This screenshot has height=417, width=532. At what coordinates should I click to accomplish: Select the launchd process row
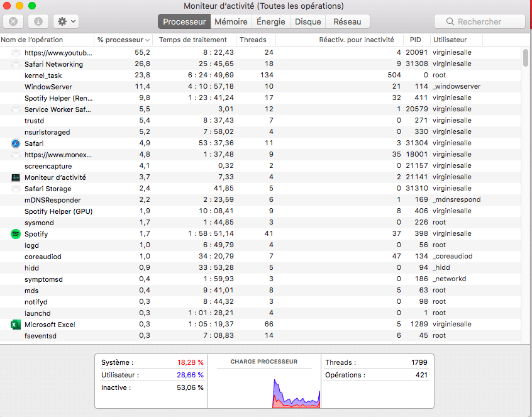click(x=260, y=313)
